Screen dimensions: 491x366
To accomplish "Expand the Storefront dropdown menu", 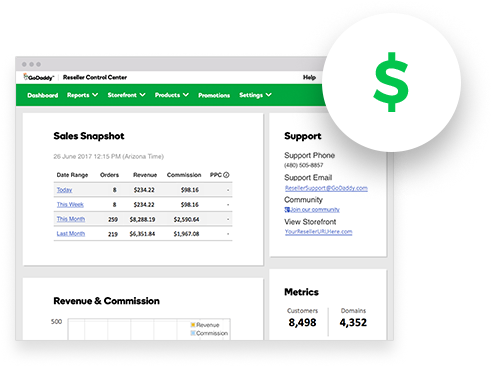I will (x=126, y=95).
